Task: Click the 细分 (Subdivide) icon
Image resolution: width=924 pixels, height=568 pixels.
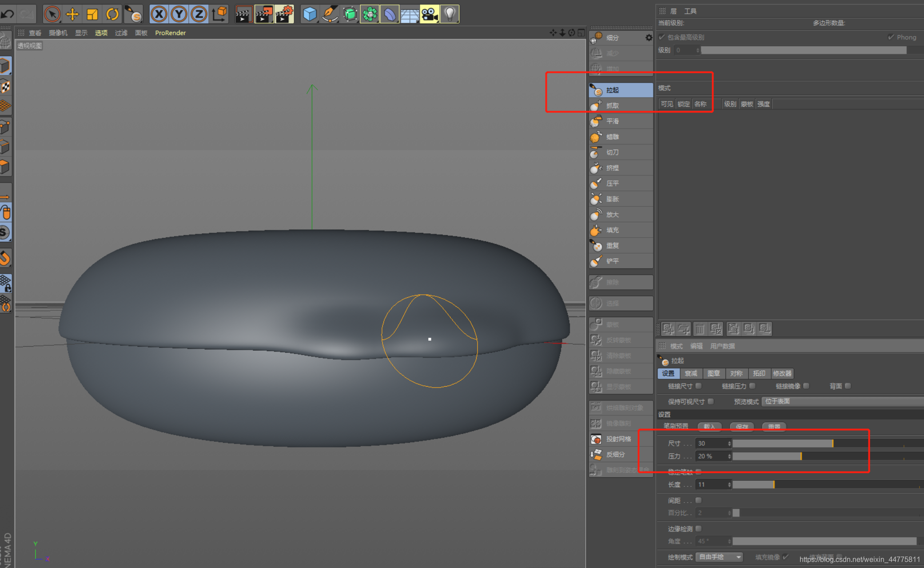Action: click(597, 38)
